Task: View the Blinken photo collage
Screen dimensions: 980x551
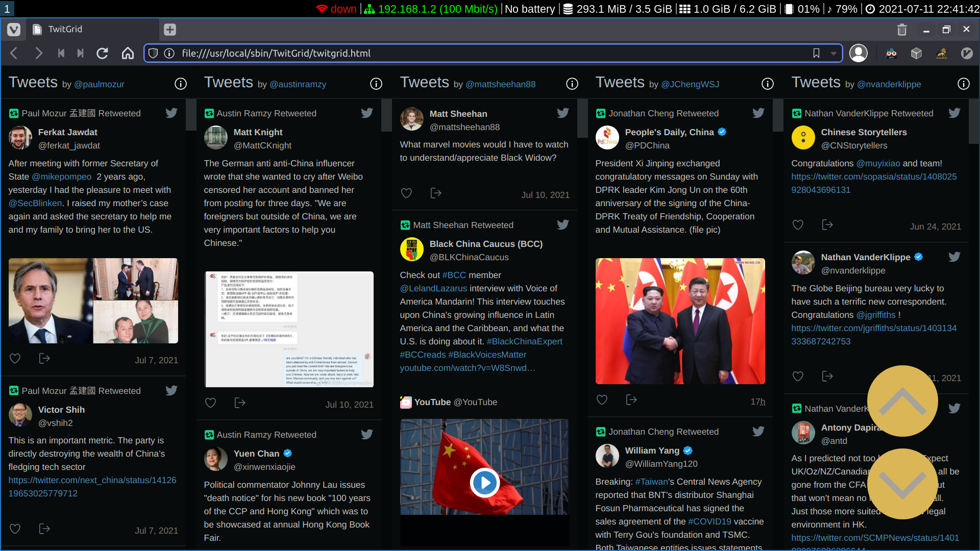Action: (93, 300)
